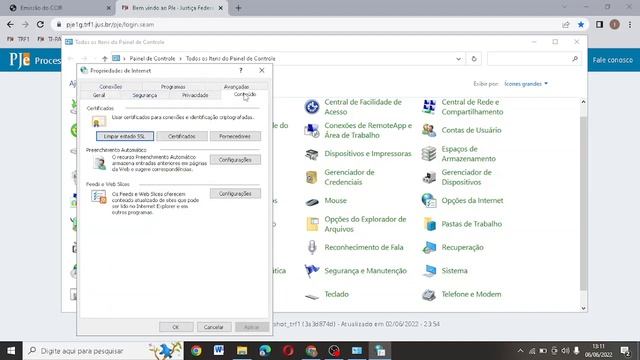Click Control Panel up-folder arrow
Viewport: 640px width, 360px height.
tap(104, 59)
